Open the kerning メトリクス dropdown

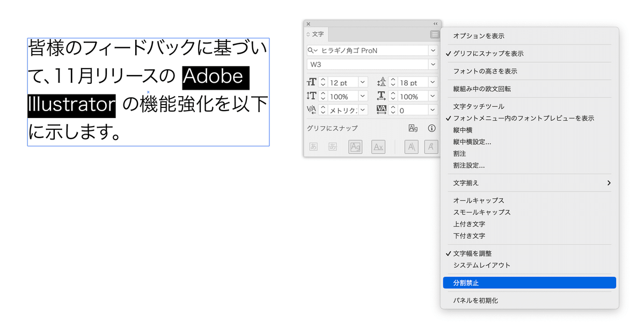point(363,110)
